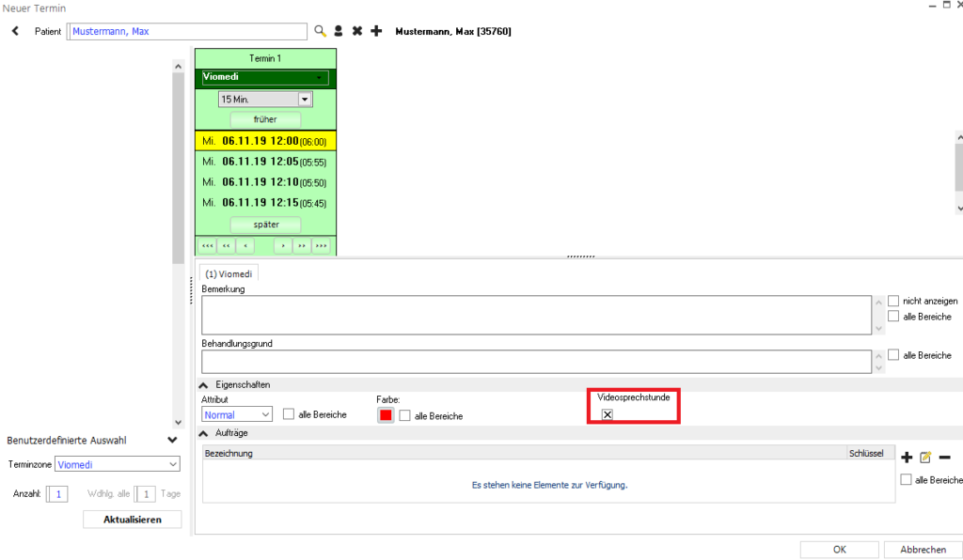Edit the Auftrag with notepad icon
This screenshot has height=560, width=963.
(925, 458)
